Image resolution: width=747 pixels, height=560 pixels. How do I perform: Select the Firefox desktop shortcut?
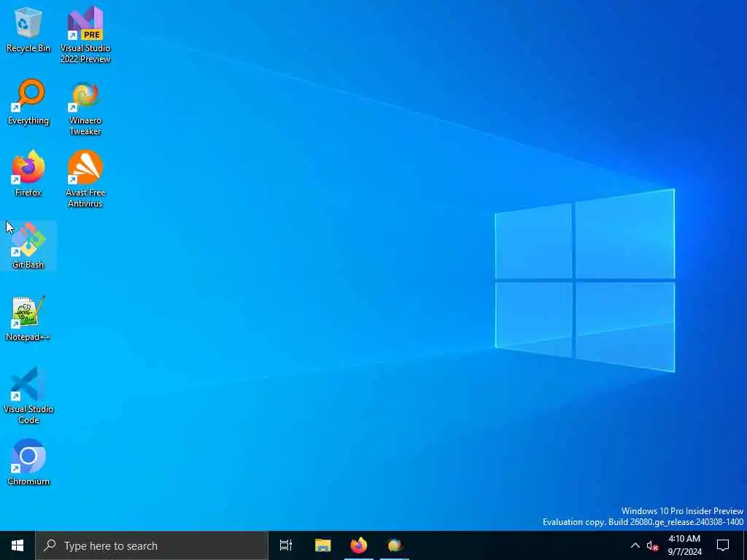click(x=28, y=174)
